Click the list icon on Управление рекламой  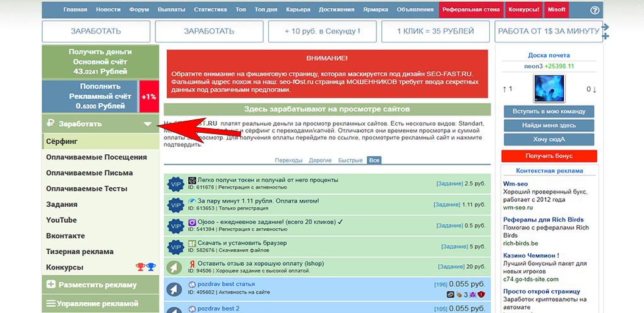click(51, 304)
